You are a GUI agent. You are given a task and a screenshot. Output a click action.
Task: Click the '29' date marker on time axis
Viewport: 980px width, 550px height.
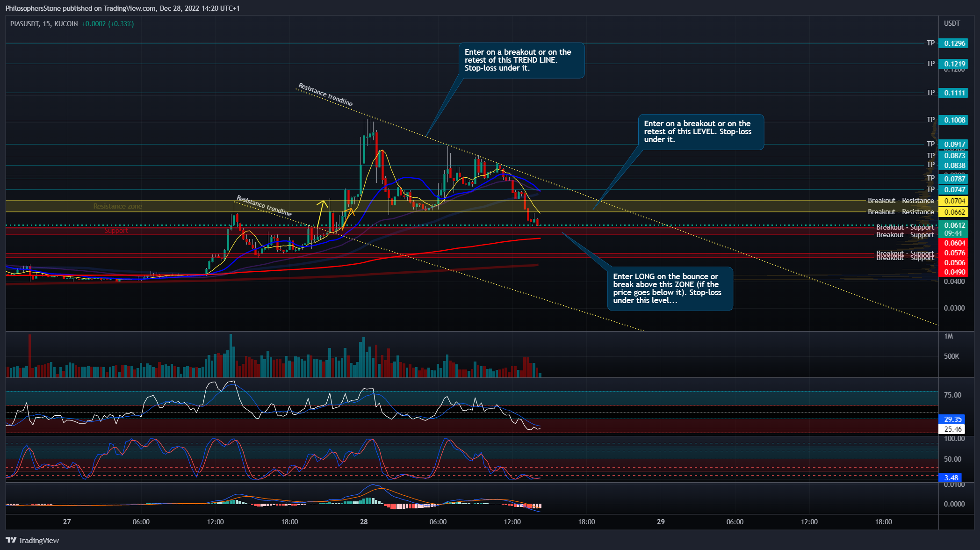661,522
